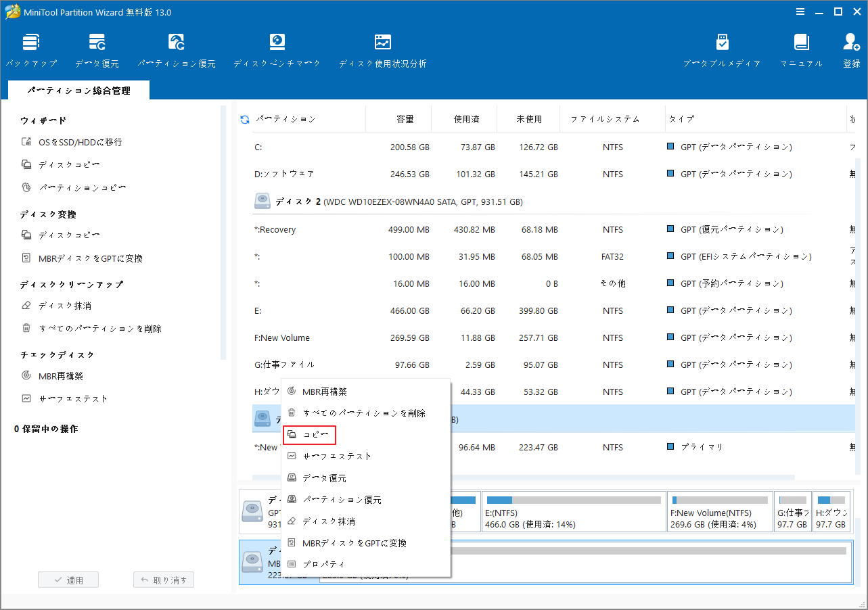Open the パーティション復元 toolbar icon
868x610 pixels.
point(176,49)
